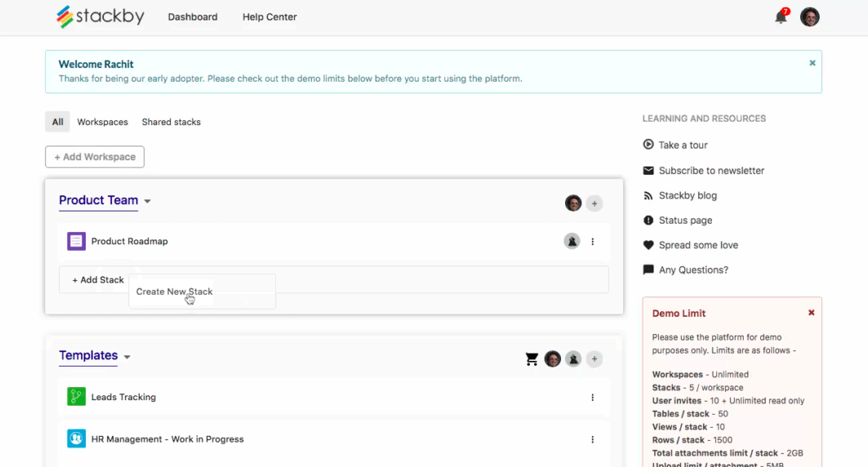868x467 pixels.
Task: Open Spread some love link
Action: 698,245
